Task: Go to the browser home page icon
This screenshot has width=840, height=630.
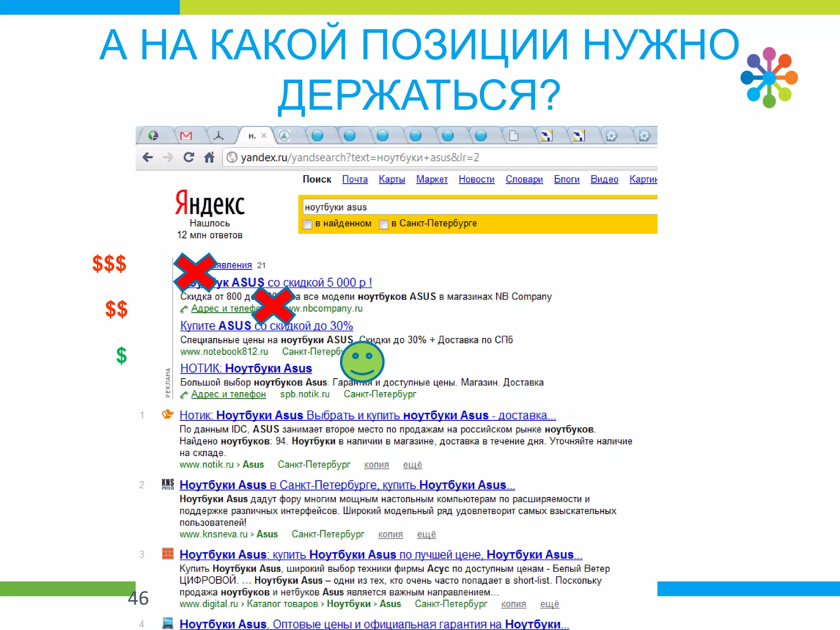Action: 209,157
